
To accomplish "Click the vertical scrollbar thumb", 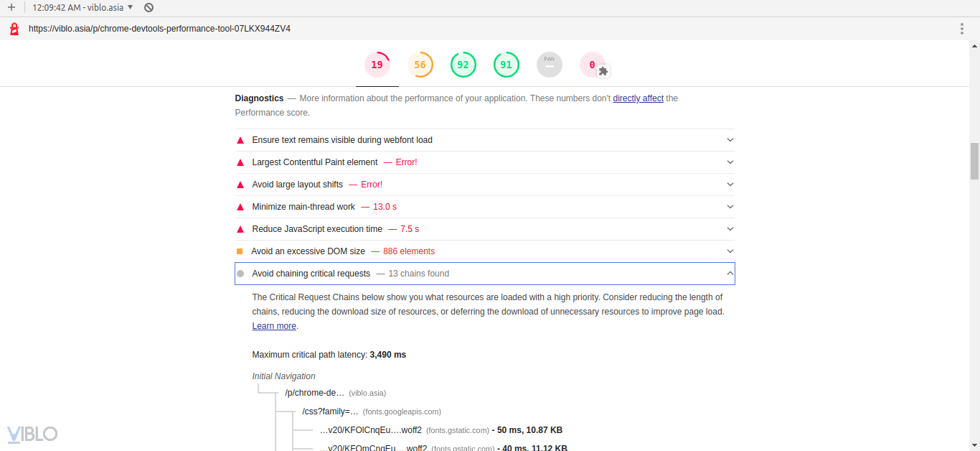I will (974, 161).
